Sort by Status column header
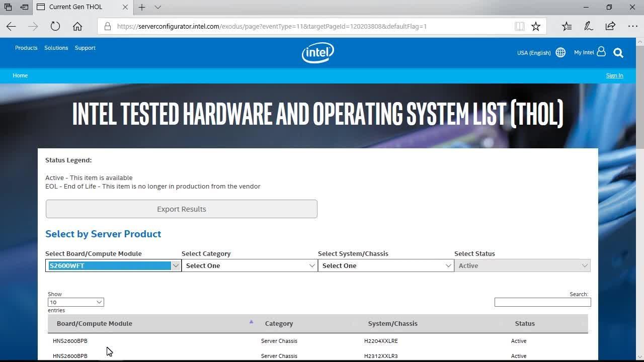Image resolution: width=644 pixels, height=362 pixels. point(525,323)
